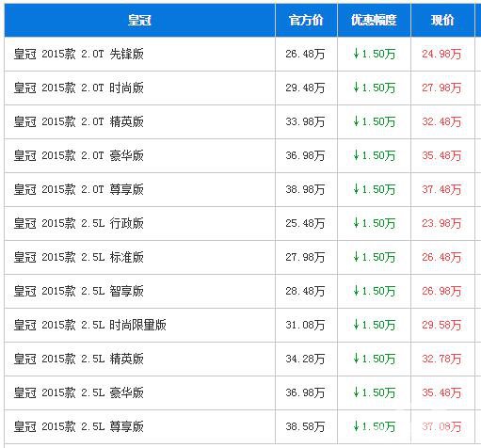Click official price 33.98万

coord(305,121)
